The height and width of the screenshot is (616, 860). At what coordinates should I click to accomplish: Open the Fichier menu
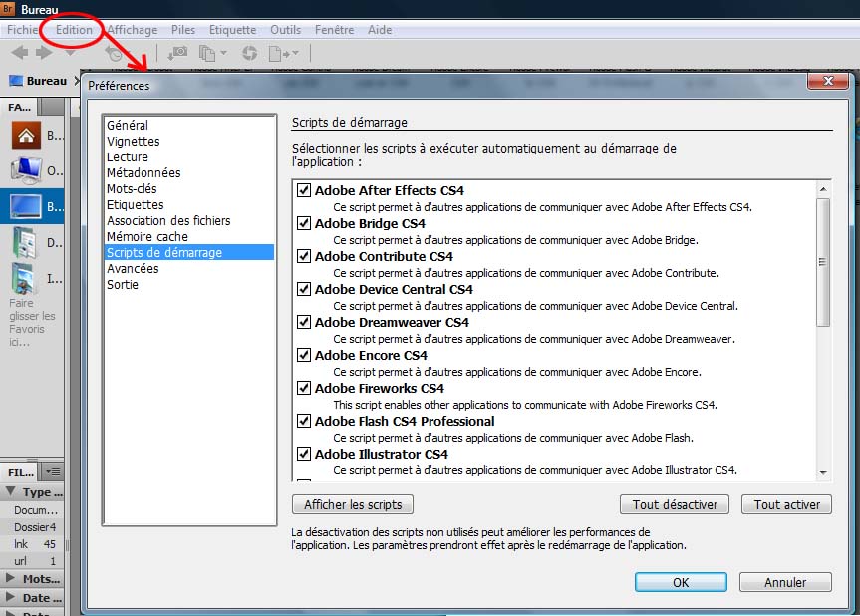[23, 30]
